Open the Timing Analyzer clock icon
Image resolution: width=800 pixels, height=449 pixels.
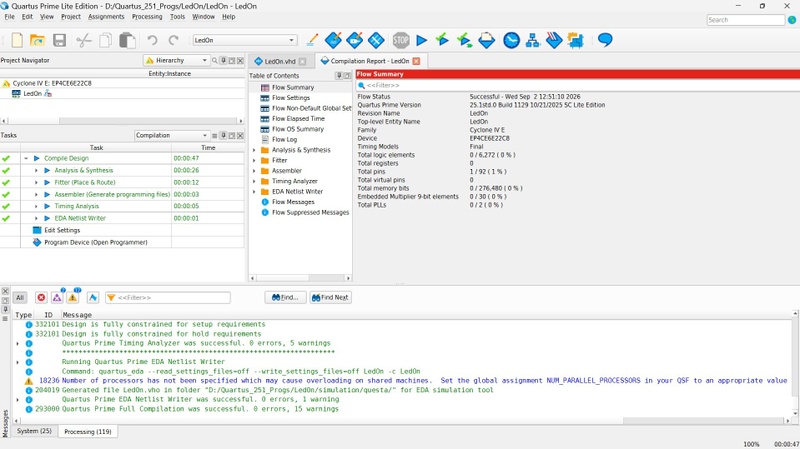coord(511,40)
